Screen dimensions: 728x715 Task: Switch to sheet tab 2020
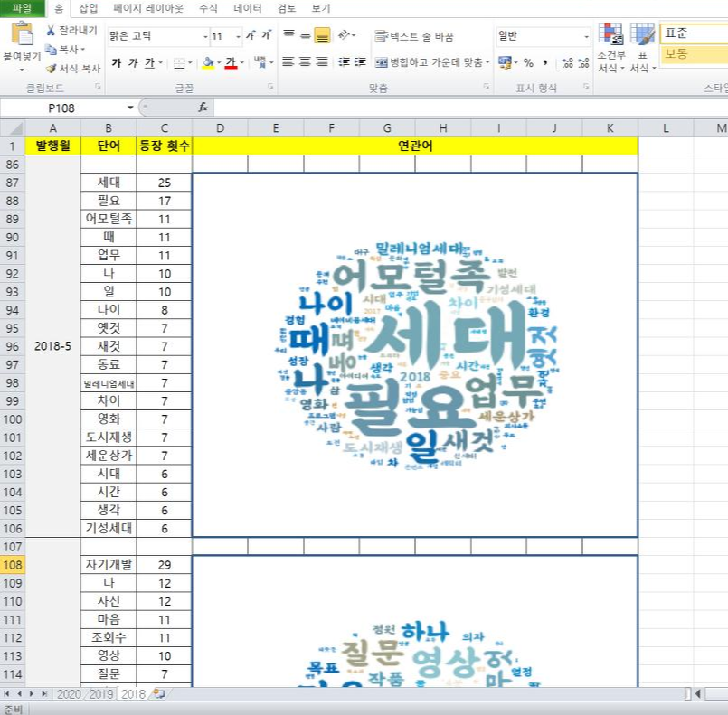click(x=69, y=694)
